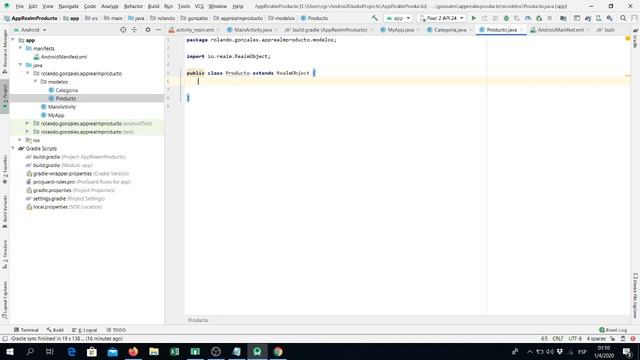The image size is (640, 360).
Task: Open the File menu
Action: pyautogui.click(x=19, y=6)
